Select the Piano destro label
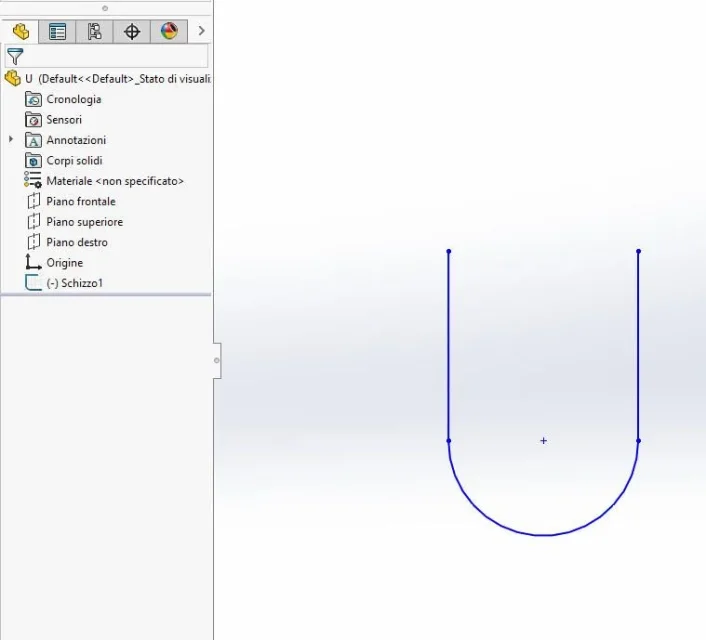The image size is (706, 640). [x=77, y=242]
